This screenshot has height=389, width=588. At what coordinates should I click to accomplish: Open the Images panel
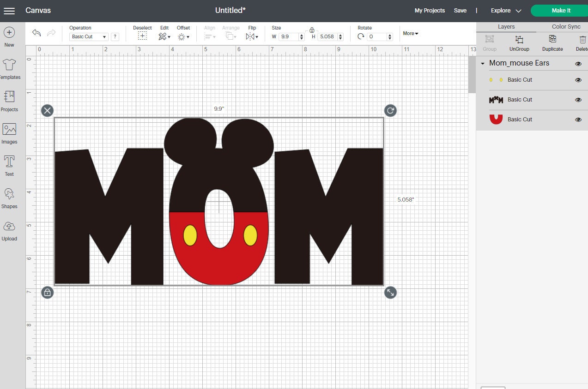pyautogui.click(x=9, y=133)
